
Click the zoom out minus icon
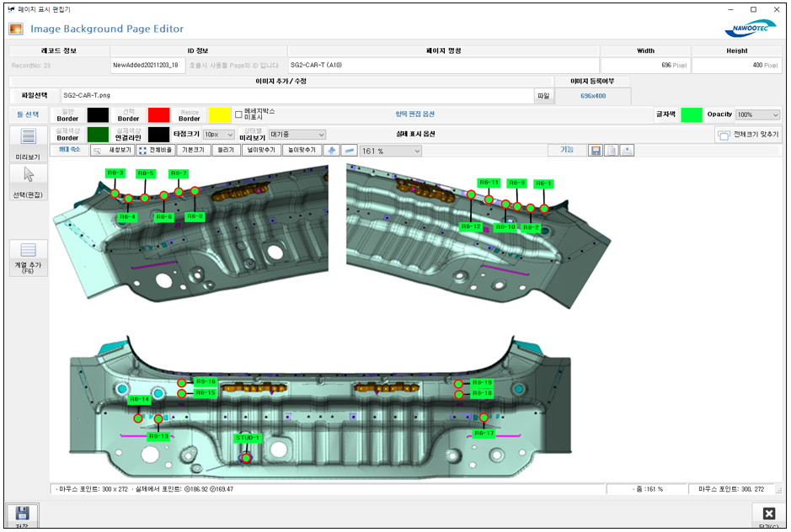click(349, 151)
